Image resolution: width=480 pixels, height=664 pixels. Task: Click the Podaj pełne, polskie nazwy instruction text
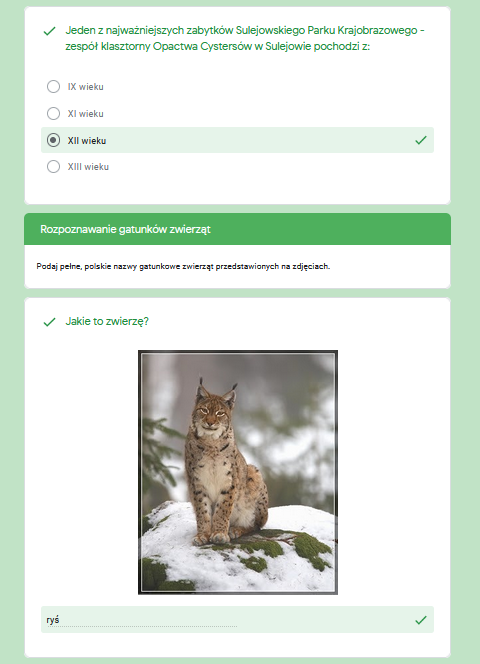[183, 266]
